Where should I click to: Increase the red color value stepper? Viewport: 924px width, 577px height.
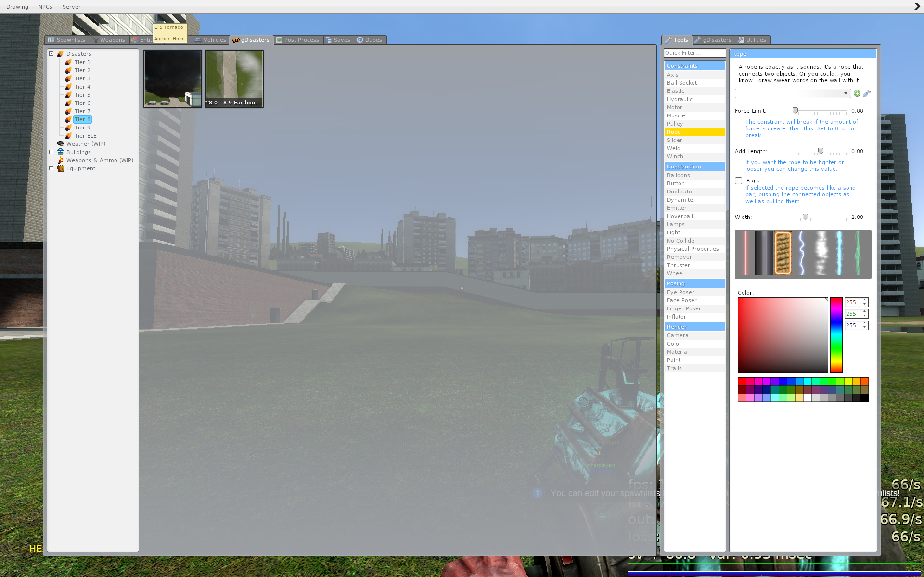(x=865, y=300)
